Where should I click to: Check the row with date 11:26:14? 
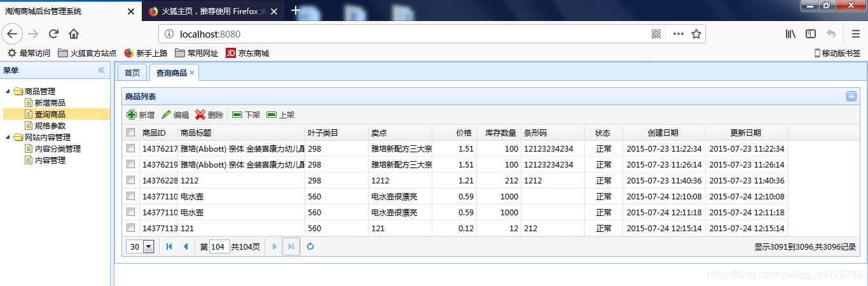(130, 164)
